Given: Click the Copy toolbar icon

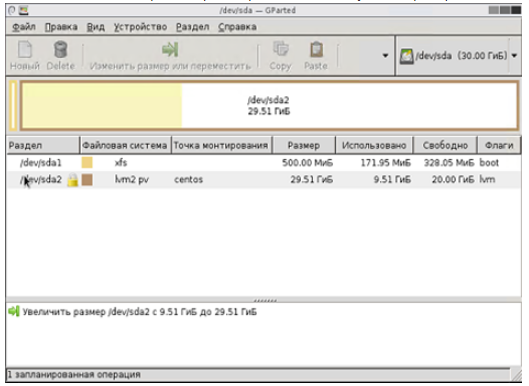Looking at the screenshot, I should pyautogui.click(x=280, y=49).
